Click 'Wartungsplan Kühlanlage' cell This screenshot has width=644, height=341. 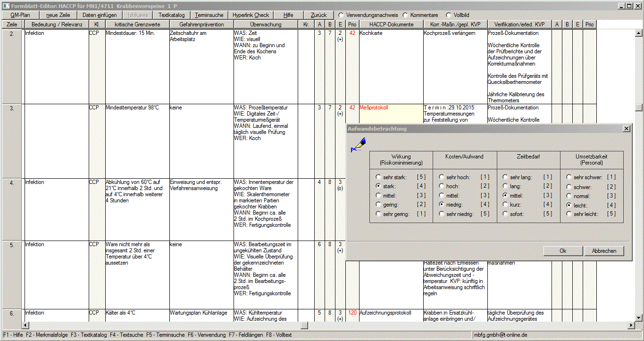[198, 313]
